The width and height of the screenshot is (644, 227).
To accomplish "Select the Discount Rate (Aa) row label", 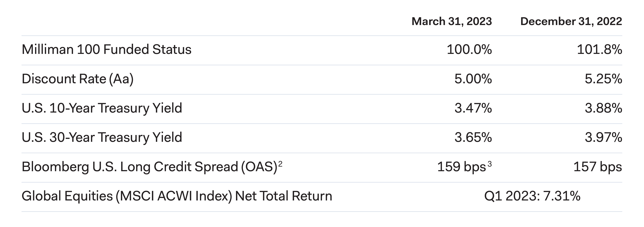I will pyautogui.click(x=78, y=79).
